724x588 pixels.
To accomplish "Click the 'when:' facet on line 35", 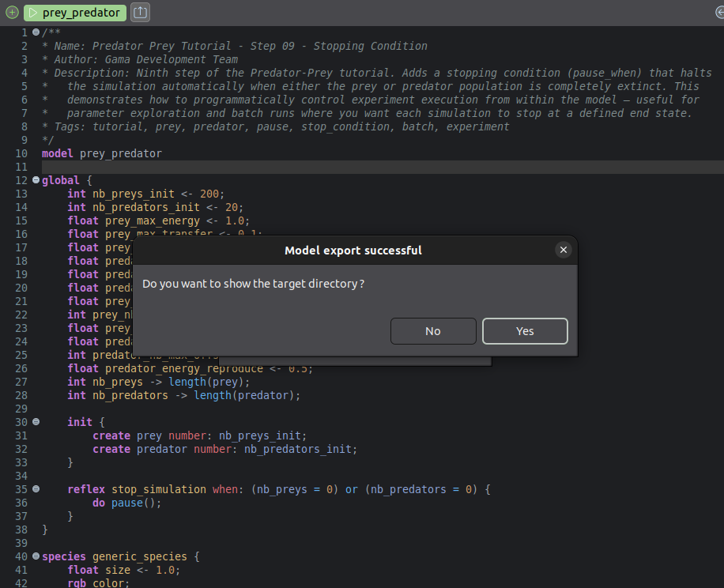I will [228, 489].
